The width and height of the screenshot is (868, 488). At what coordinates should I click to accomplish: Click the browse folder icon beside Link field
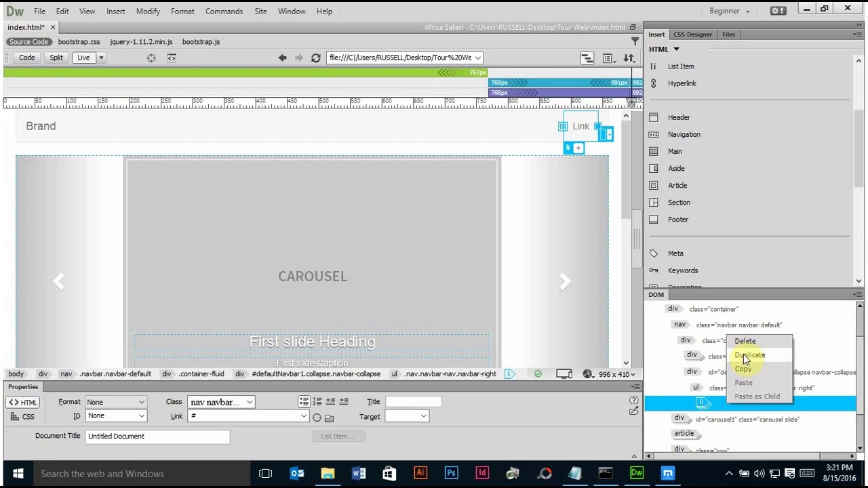(329, 417)
